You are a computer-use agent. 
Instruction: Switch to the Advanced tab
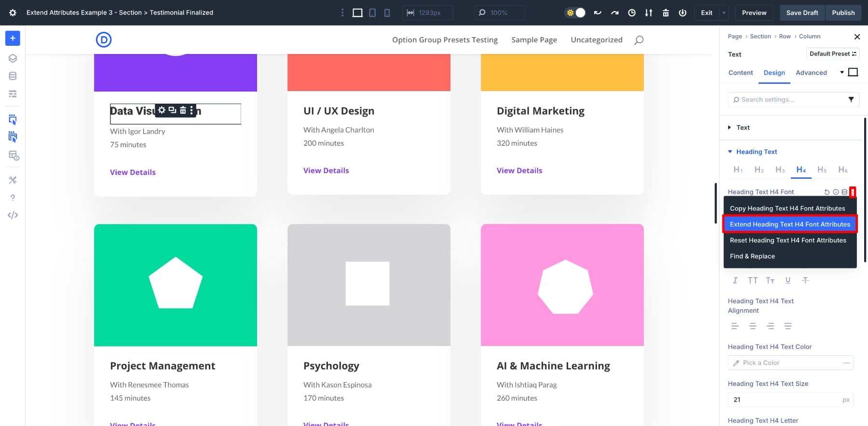(x=811, y=73)
